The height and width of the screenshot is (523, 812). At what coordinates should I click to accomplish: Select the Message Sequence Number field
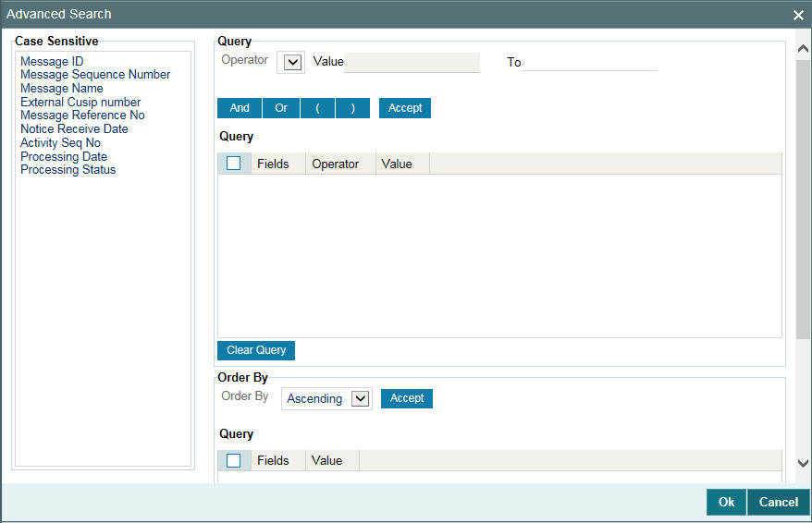(x=95, y=75)
